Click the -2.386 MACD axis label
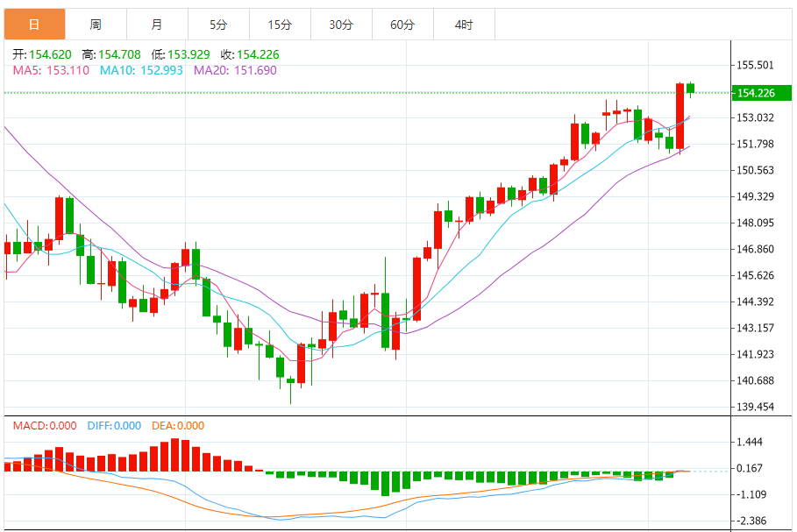The width and height of the screenshot is (797, 532). [x=751, y=521]
